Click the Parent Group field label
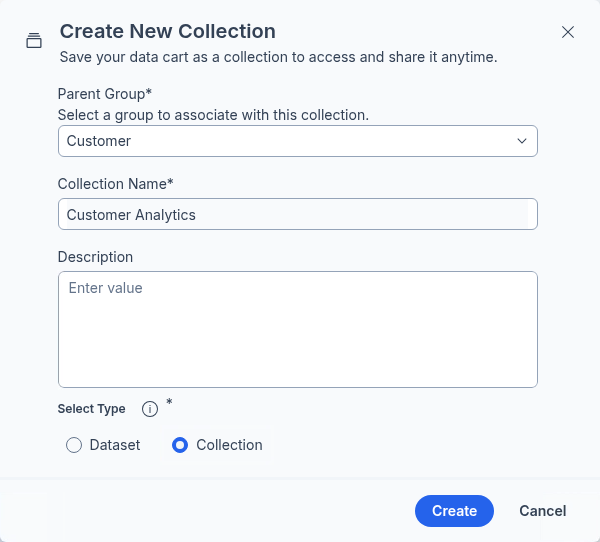 [104, 94]
